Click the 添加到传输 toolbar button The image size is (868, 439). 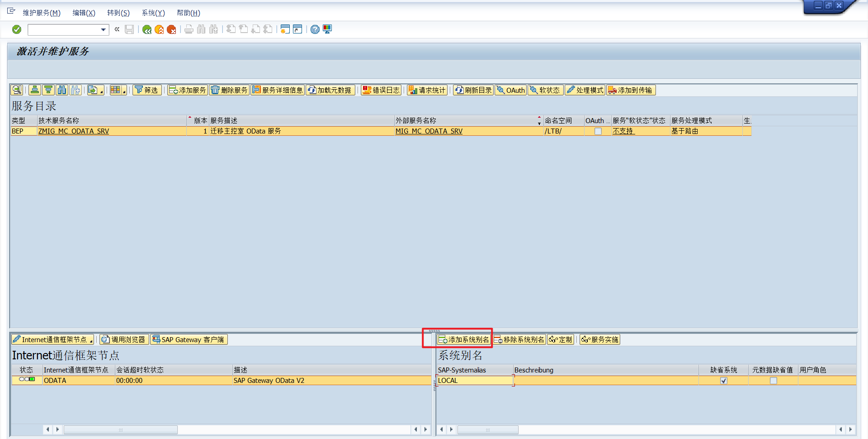(631, 90)
